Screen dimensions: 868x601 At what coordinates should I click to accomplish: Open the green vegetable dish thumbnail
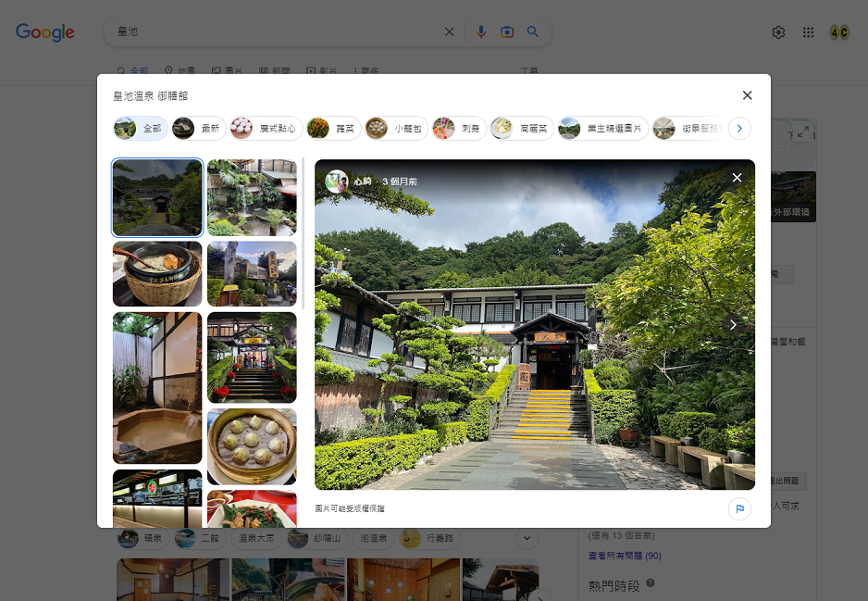(x=252, y=508)
